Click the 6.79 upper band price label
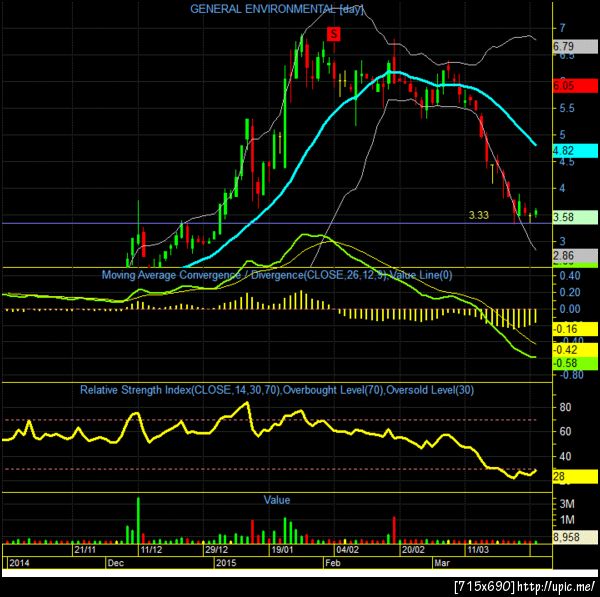The width and height of the screenshot is (600, 597). pos(575,46)
